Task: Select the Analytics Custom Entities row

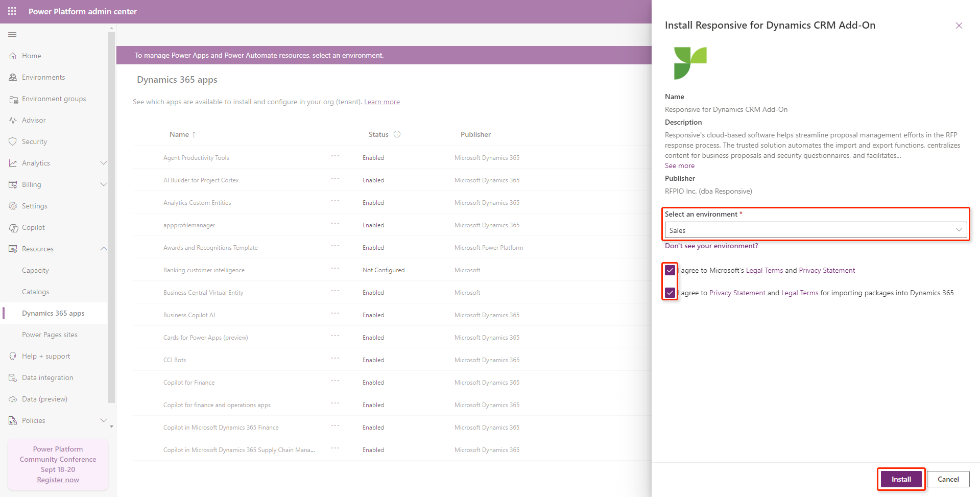Action: (x=392, y=203)
